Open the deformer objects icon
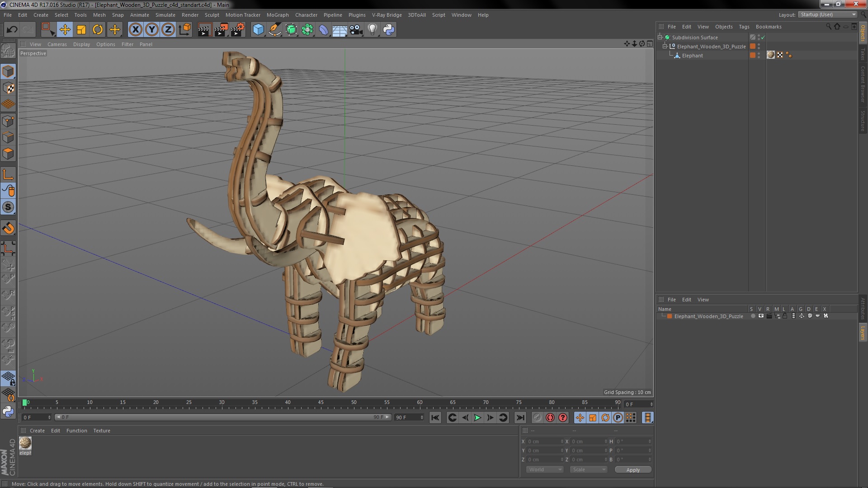 point(324,30)
